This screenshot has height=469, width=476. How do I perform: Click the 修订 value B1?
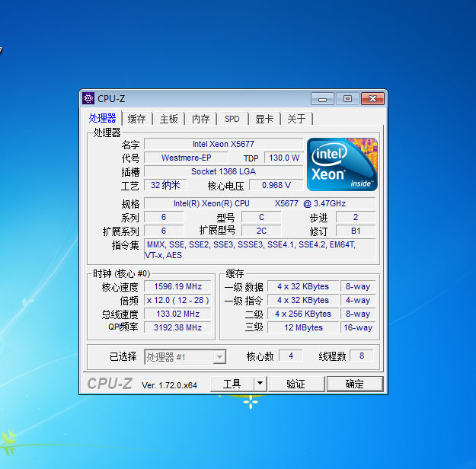coord(356,231)
